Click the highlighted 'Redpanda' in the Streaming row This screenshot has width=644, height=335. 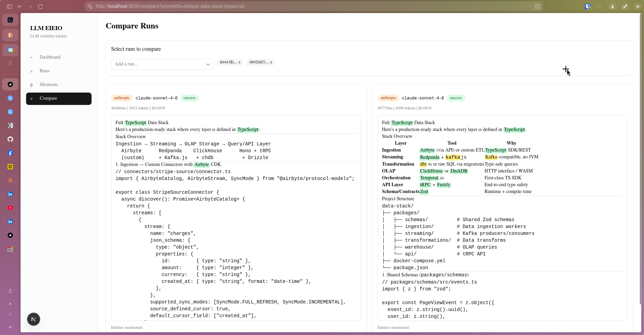pyautogui.click(x=429, y=157)
